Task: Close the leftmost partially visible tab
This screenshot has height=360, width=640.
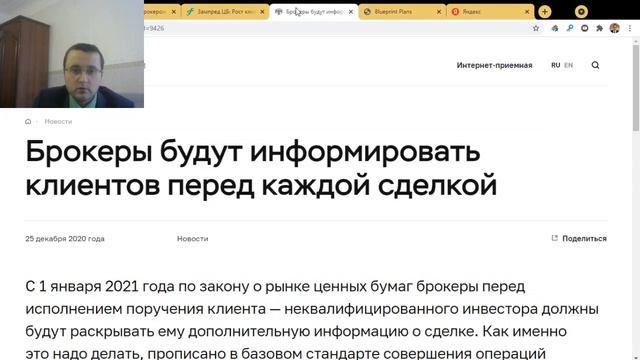Action: [x=173, y=12]
